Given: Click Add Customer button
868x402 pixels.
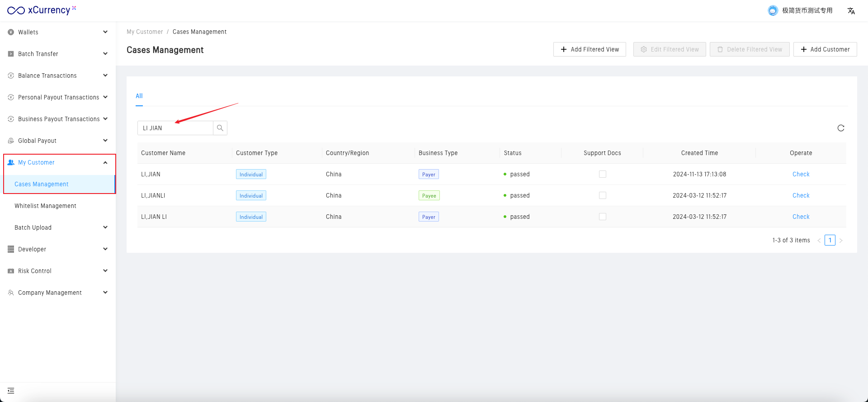Looking at the screenshot, I should click(825, 49).
